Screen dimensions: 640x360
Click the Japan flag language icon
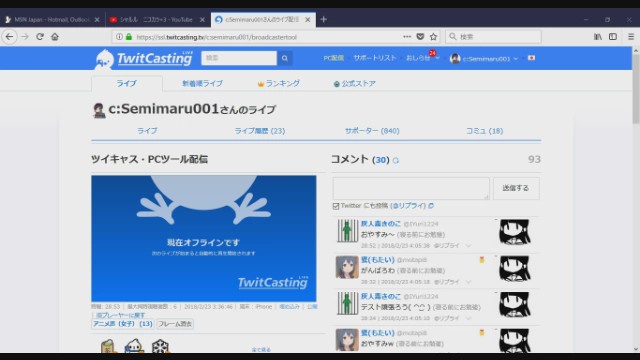tap(531, 58)
